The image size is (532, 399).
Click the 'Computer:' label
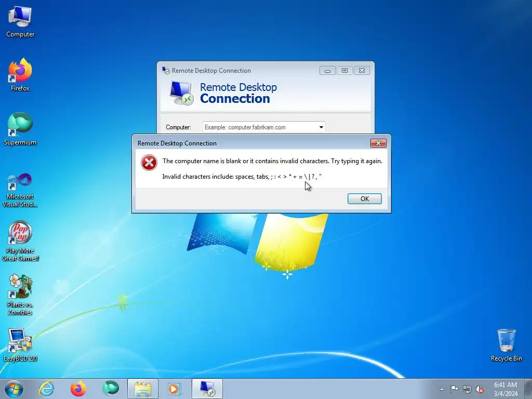[179, 127]
